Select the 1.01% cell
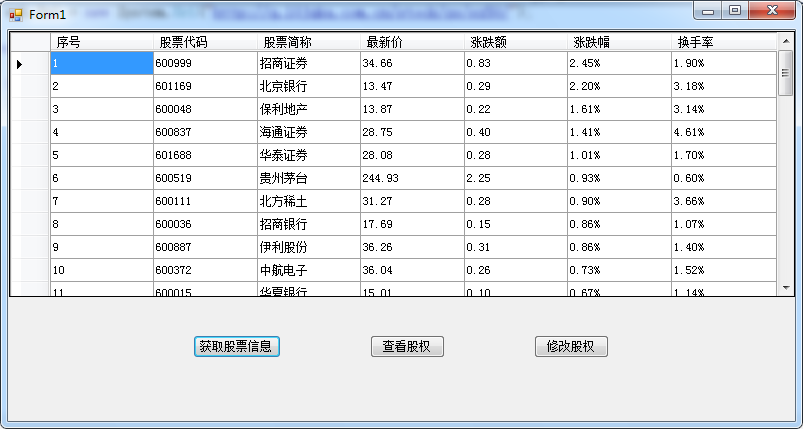Screen dimensions: 803x429 (x=619, y=155)
